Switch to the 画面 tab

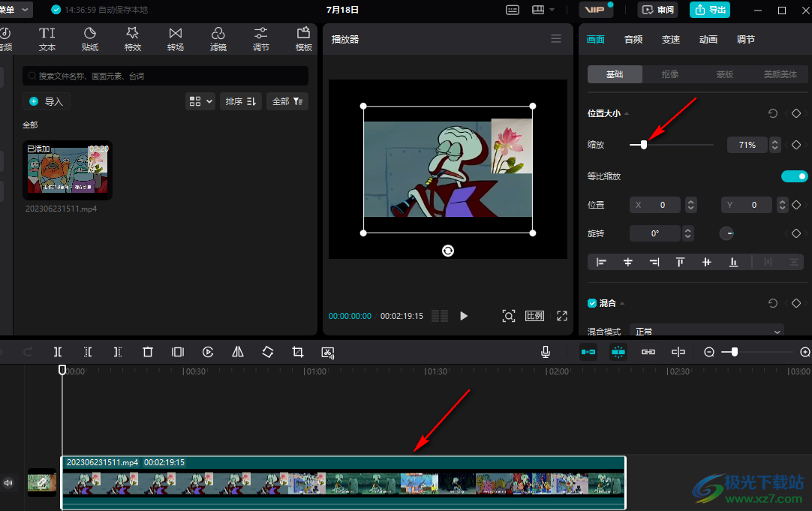596,39
